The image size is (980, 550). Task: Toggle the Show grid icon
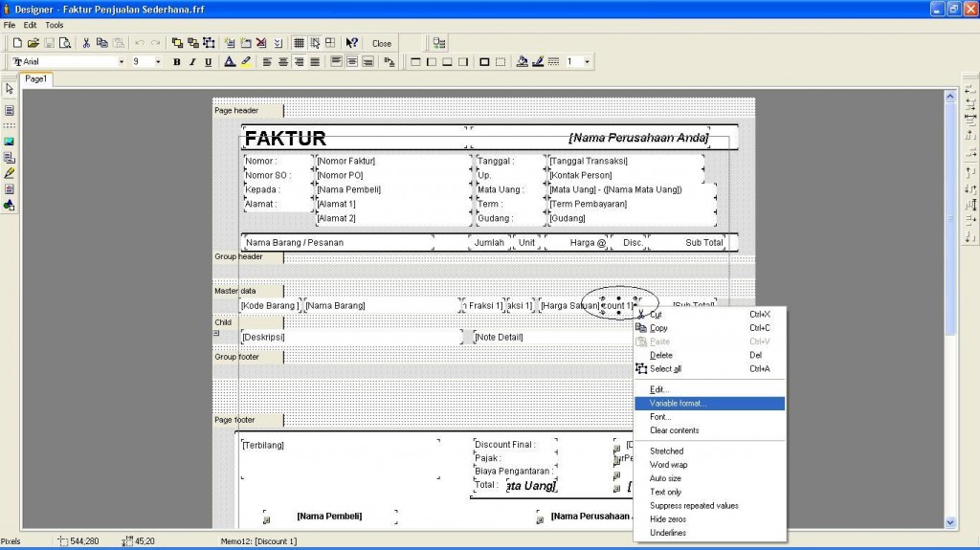click(x=299, y=43)
